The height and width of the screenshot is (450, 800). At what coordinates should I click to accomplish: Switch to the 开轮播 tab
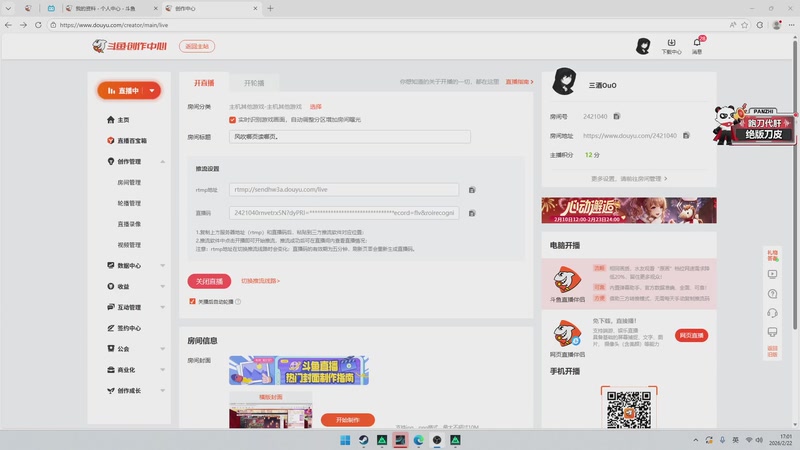point(254,83)
